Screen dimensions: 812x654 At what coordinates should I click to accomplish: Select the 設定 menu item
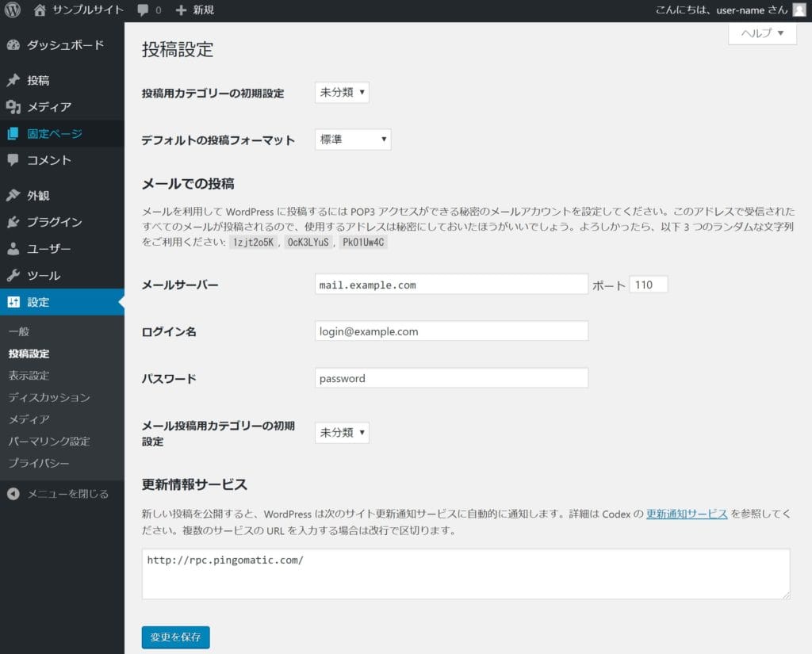(x=62, y=302)
